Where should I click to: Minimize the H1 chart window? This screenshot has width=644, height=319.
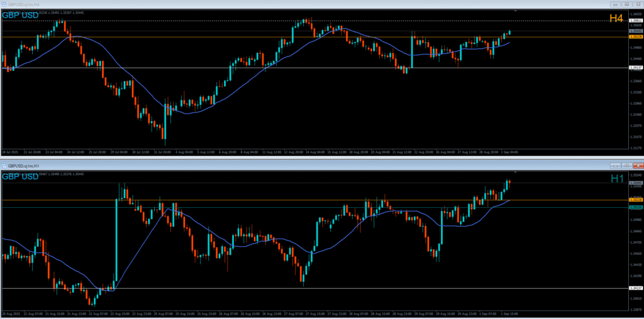point(616,165)
